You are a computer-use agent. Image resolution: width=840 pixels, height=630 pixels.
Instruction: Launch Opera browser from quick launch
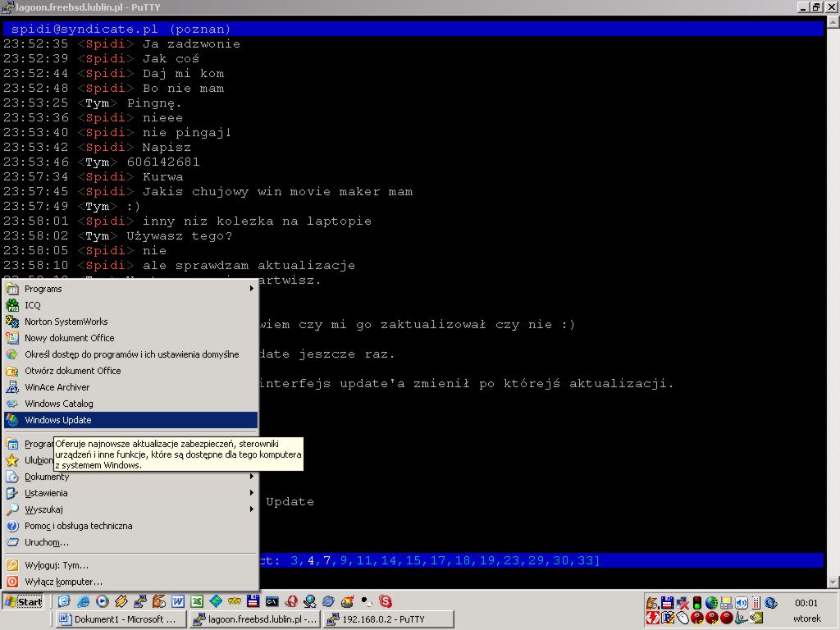[x=291, y=601]
